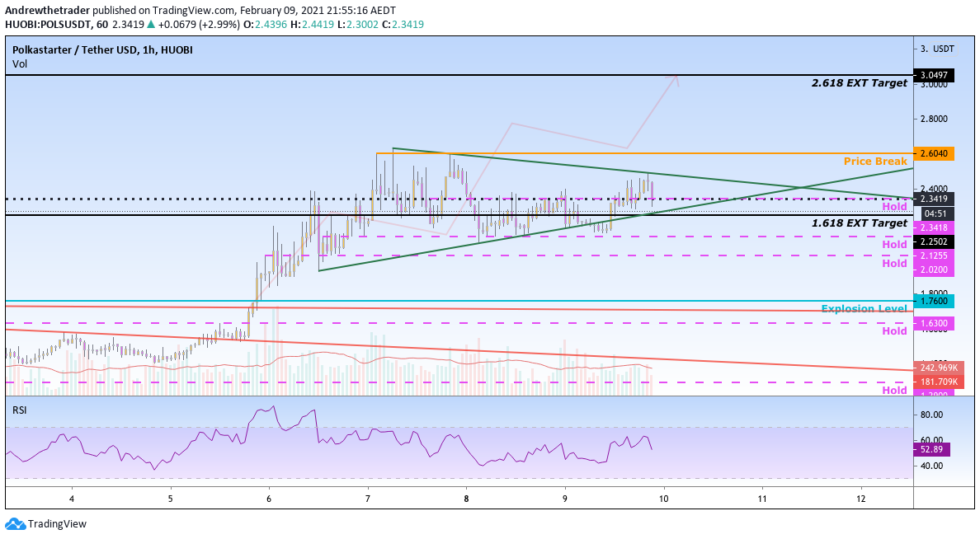The width and height of the screenshot is (980, 539).
Task: Select the magenta 2.0200 price tag
Action: pos(934,269)
